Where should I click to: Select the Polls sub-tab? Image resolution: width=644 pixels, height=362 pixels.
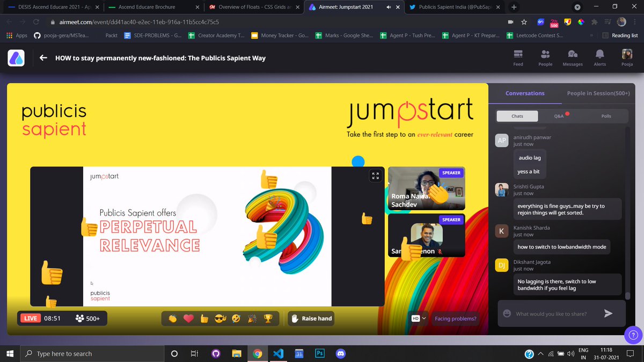[x=606, y=116]
